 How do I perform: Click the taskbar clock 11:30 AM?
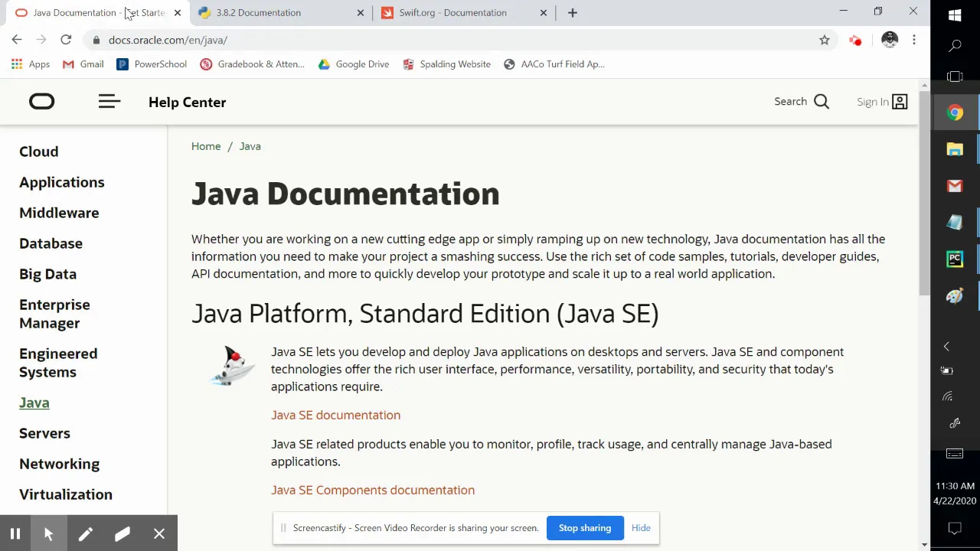(955, 486)
